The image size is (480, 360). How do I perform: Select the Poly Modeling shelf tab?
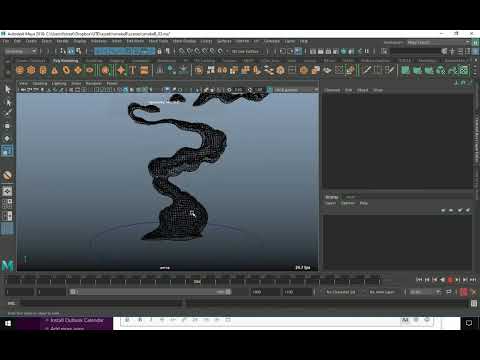[65, 61]
